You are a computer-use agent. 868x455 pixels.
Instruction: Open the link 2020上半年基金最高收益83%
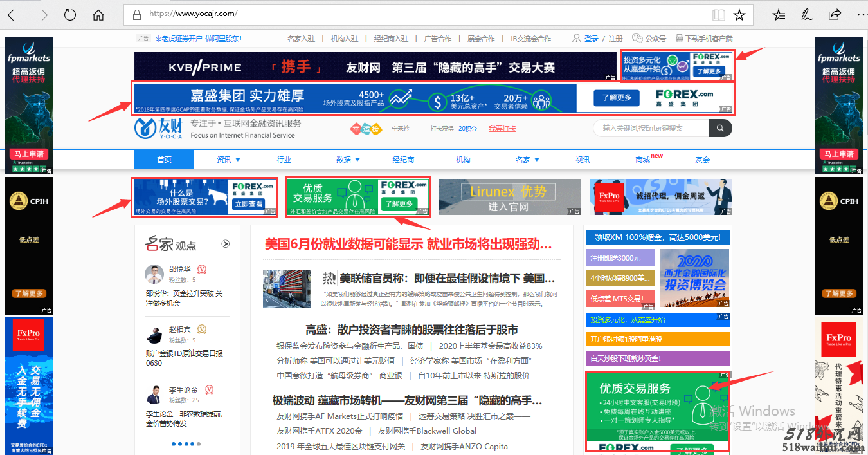point(491,346)
